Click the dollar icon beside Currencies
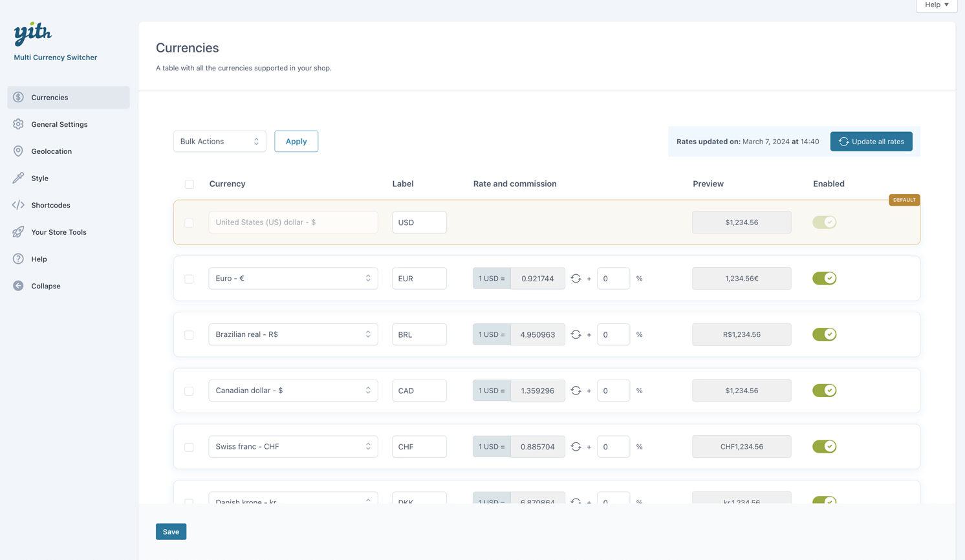 [18, 98]
